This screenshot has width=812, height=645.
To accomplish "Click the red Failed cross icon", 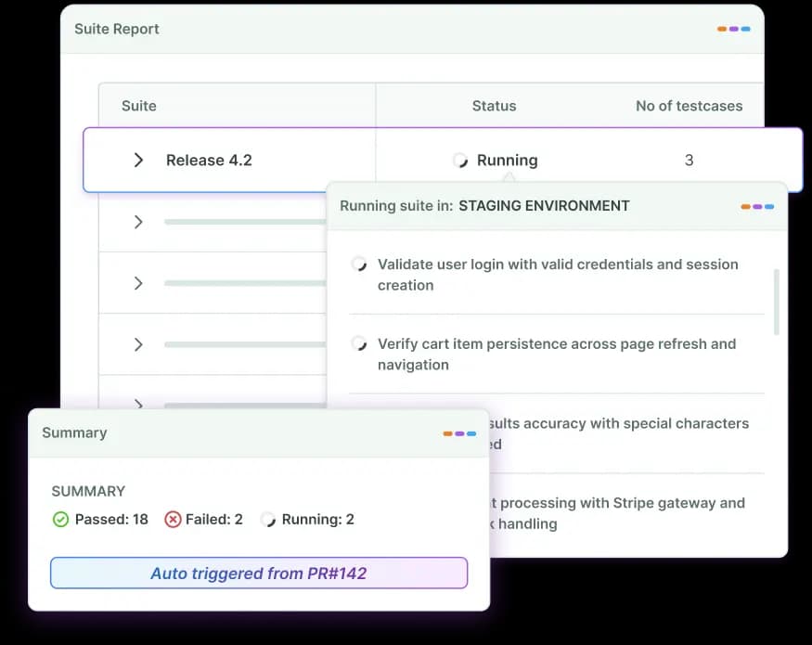I will point(173,519).
